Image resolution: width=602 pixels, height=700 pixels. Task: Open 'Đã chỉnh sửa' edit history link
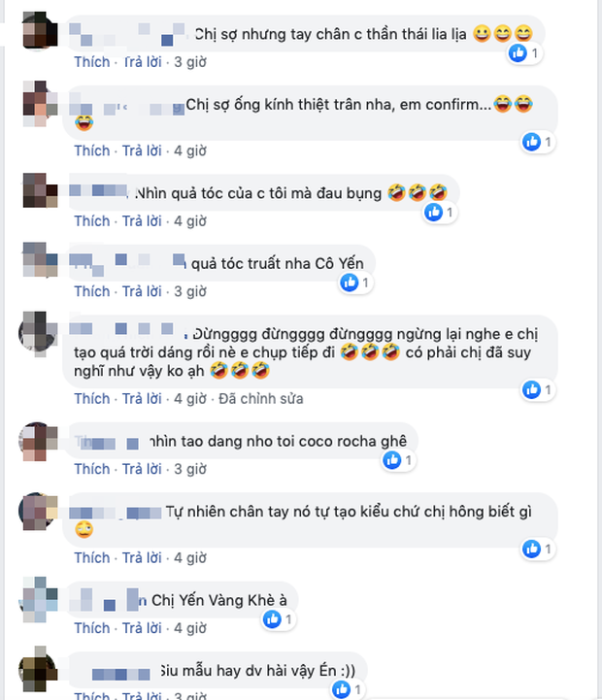[261, 398]
